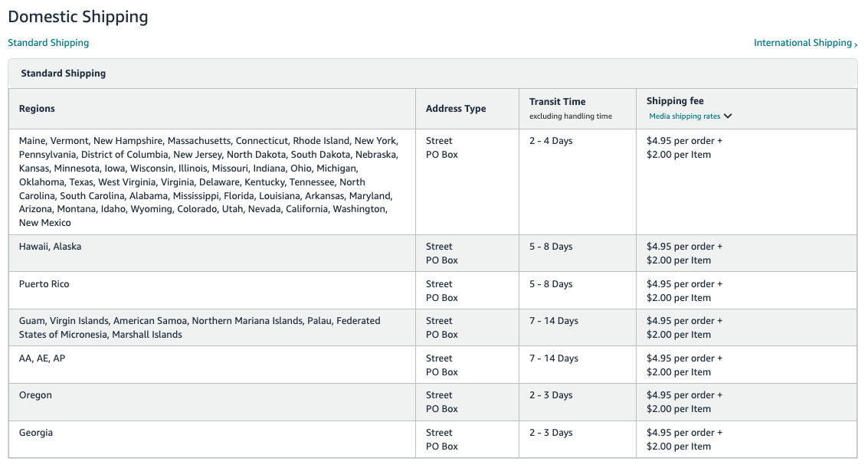
Task: Click Street address type in Oregon row
Action: [439, 395]
